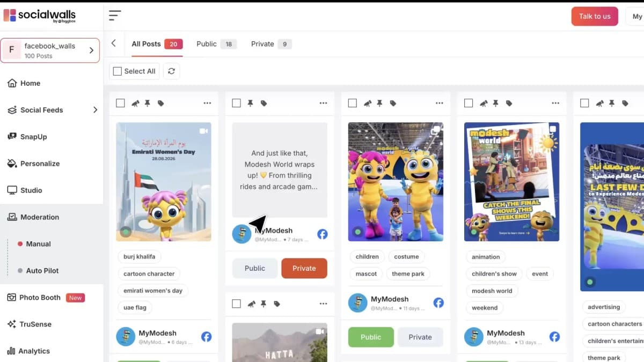Set 'Modesh World wraps up' post to Private
This screenshot has height=362, width=644.
click(x=304, y=268)
